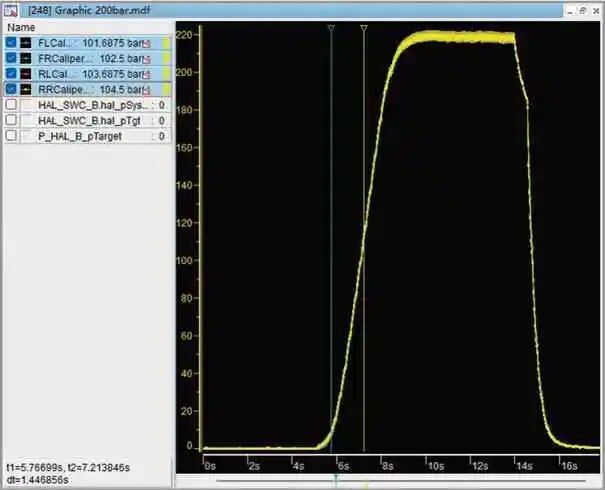Viewport: 605px width, 490px height.
Task: Click the pink marker icon in RRCalipe row
Action: 147,91
